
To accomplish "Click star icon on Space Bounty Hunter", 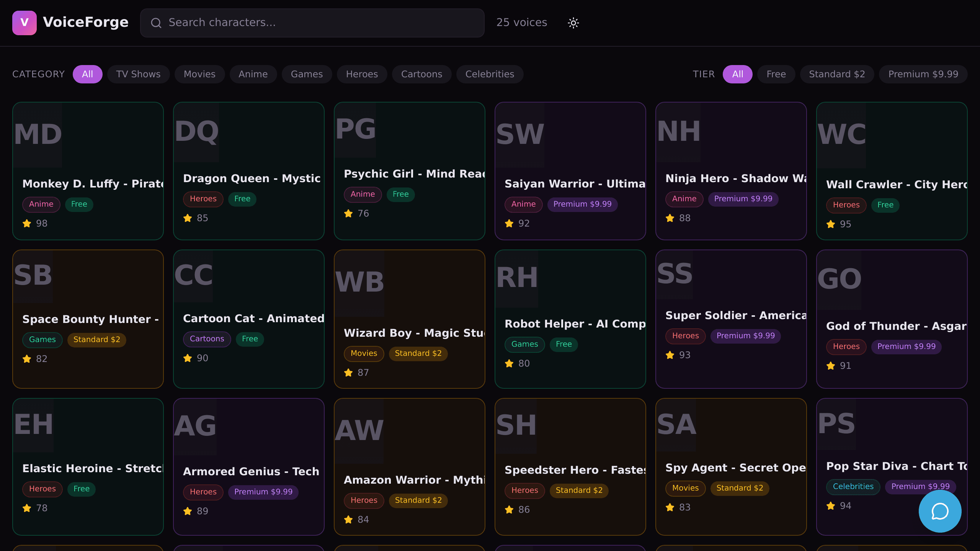I will click(x=27, y=359).
